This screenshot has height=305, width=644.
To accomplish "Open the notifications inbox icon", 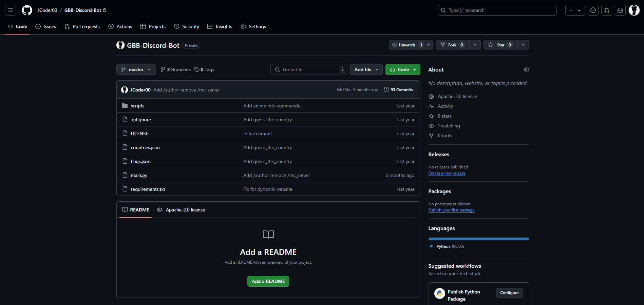I will (x=620, y=10).
